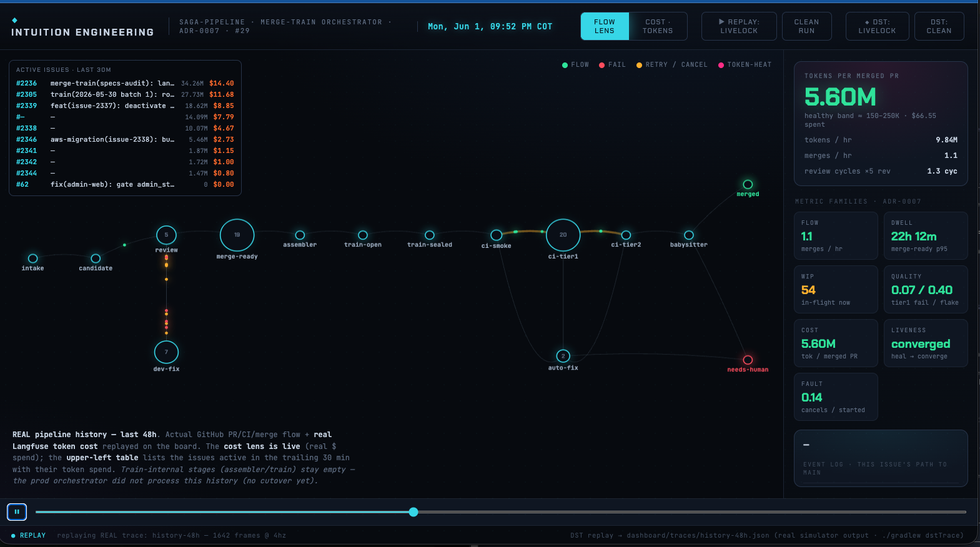
Task: Open the COST 5.60M tok card
Action: coord(836,343)
